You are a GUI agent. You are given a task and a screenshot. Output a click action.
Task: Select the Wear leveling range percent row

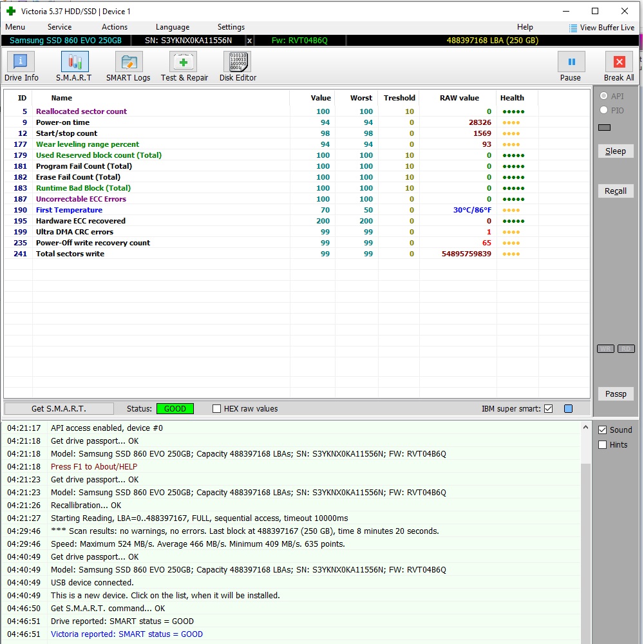(296, 144)
